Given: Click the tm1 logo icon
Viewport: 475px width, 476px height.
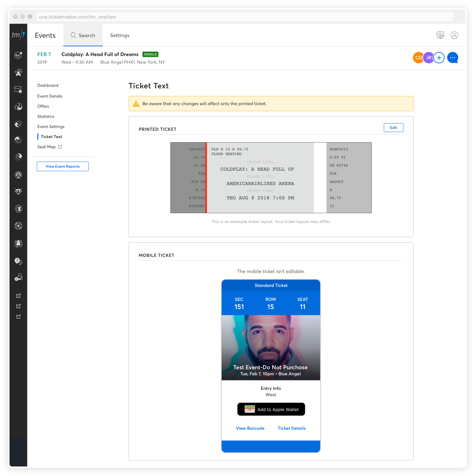Looking at the screenshot, I should (x=18, y=35).
